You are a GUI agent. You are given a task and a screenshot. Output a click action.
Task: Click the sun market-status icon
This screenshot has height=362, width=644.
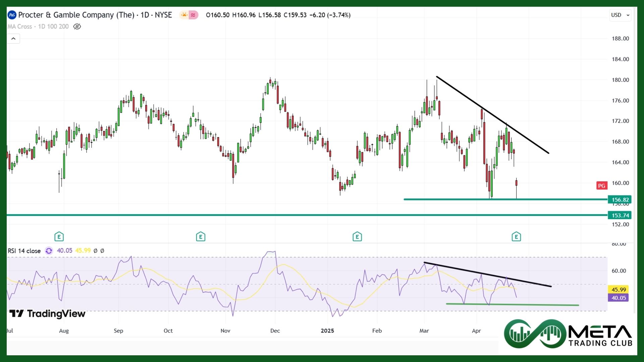point(184,15)
